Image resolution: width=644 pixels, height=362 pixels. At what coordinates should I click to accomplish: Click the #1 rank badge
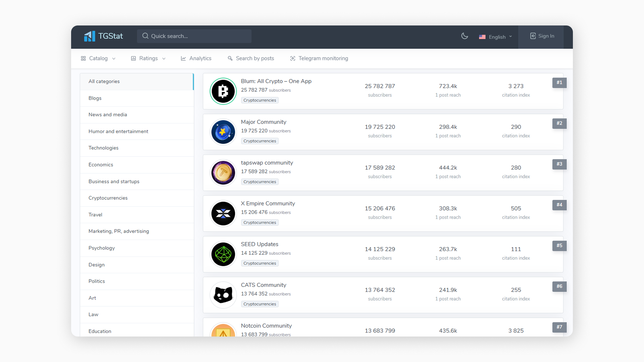click(559, 82)
